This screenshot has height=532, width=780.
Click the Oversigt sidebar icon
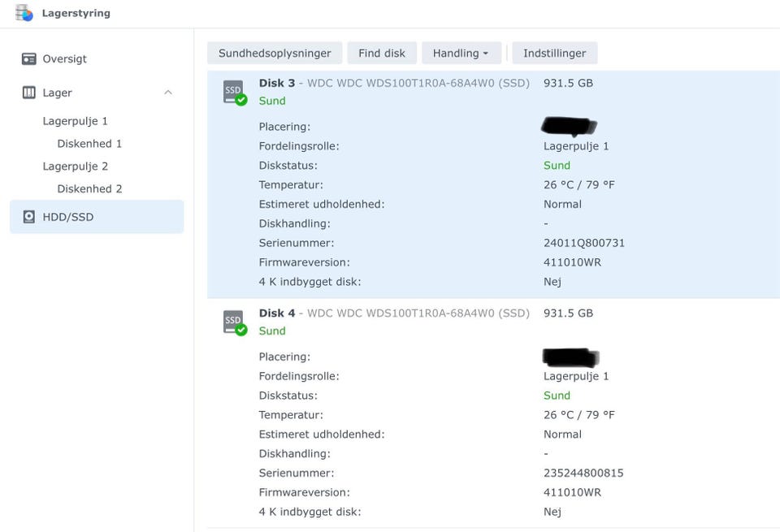pos(29,58)
